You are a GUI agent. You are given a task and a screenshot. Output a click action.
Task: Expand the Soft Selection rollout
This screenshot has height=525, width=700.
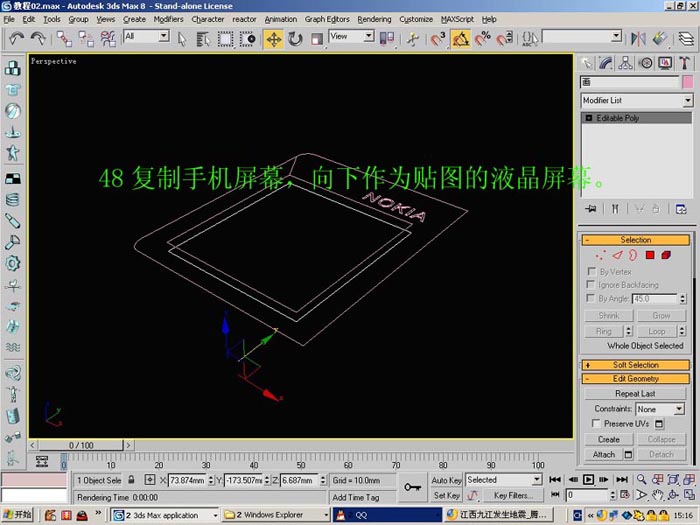pos(636,365)
